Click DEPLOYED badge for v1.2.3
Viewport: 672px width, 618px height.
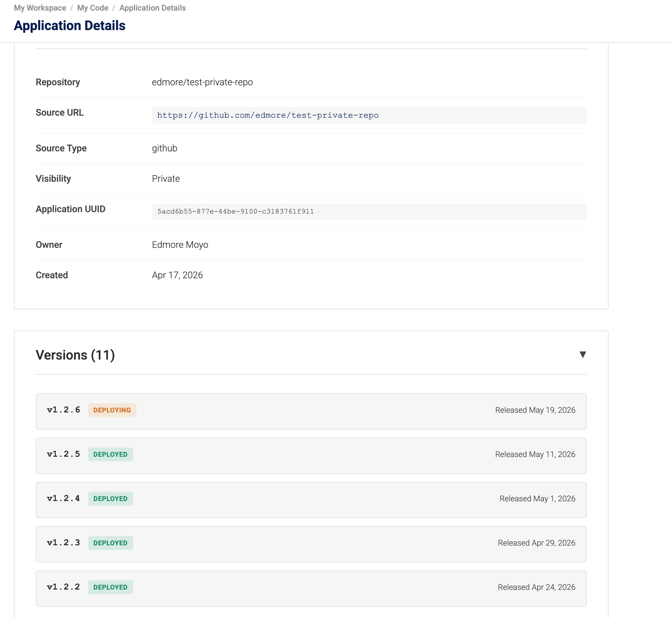click(x=110, y=543)
